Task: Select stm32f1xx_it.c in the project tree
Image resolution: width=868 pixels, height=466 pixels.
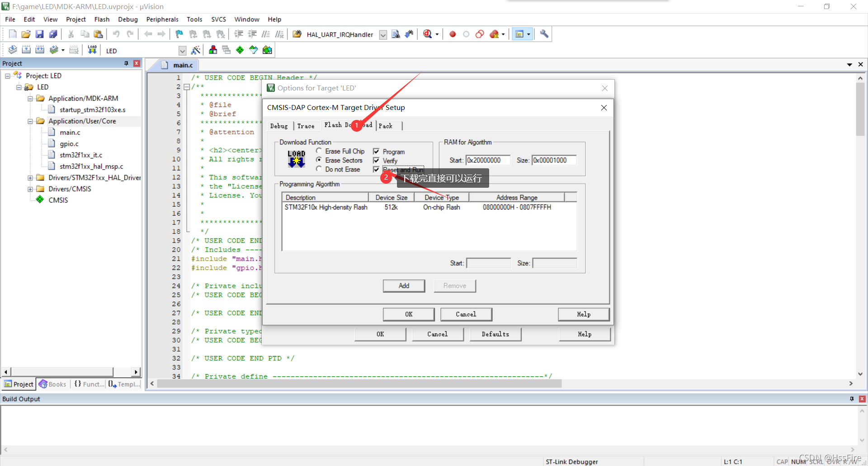Action: (81, 155)
